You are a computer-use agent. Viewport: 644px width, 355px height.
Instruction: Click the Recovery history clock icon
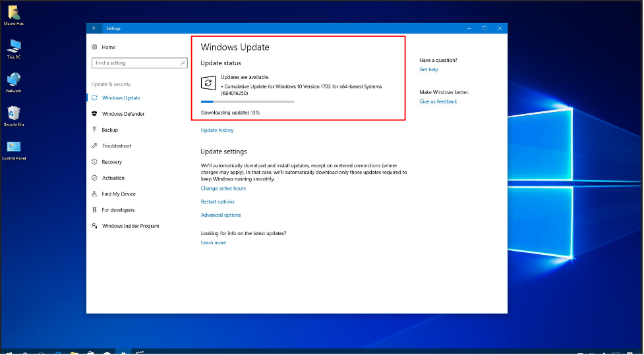94,162
